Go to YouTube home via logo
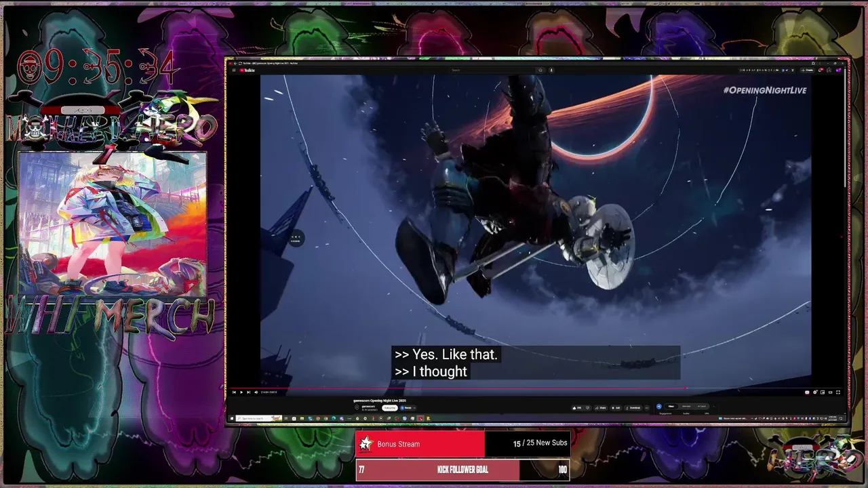The width and height of the screenshot is (868, 488). 247,70
